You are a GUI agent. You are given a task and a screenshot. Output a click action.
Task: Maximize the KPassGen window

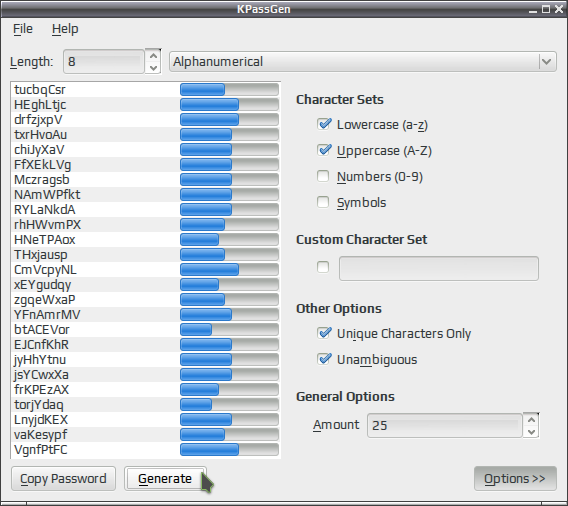[x=546, y=9]
